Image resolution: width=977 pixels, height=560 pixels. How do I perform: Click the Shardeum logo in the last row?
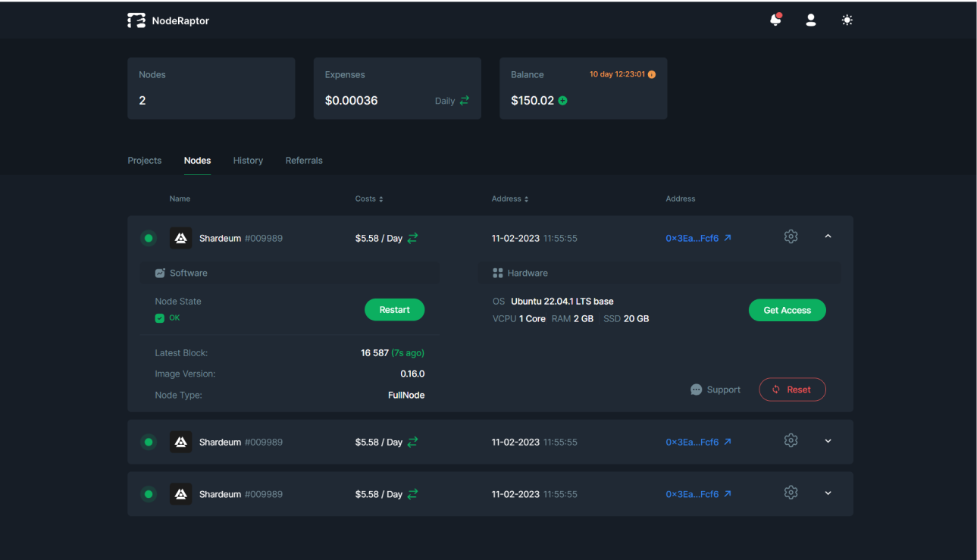point(180,494)
